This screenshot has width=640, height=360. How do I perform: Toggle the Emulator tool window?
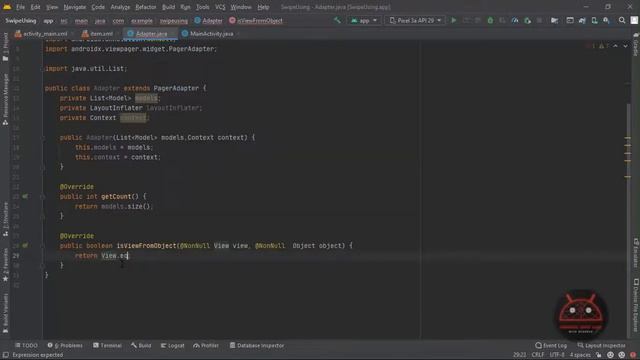pos(636,253)
